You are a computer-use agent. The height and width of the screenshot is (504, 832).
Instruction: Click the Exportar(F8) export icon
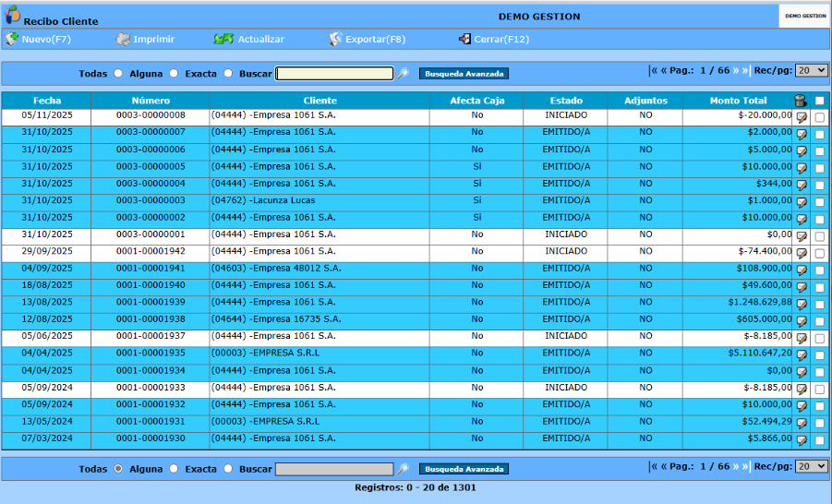click(x=335, y=39)
